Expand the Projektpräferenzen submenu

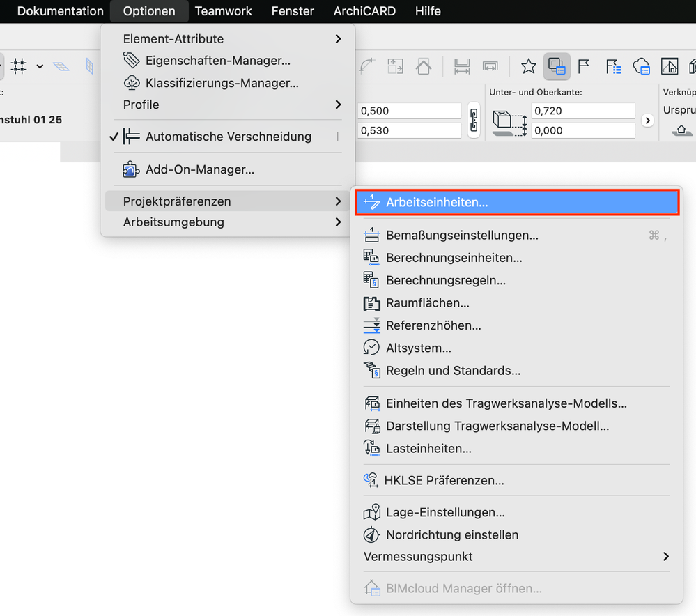(x=228, y=201)
